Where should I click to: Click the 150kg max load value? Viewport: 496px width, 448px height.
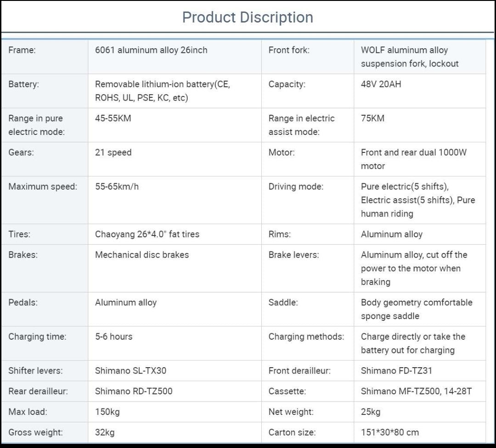tap(107, 412)
